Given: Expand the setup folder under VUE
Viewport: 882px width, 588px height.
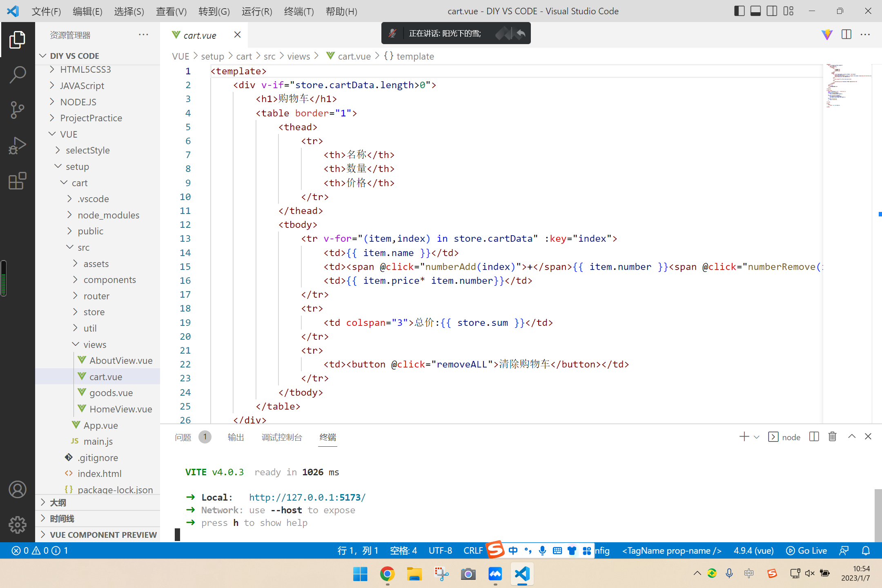Looking at the screenshot, I should (x=77, y=166).
